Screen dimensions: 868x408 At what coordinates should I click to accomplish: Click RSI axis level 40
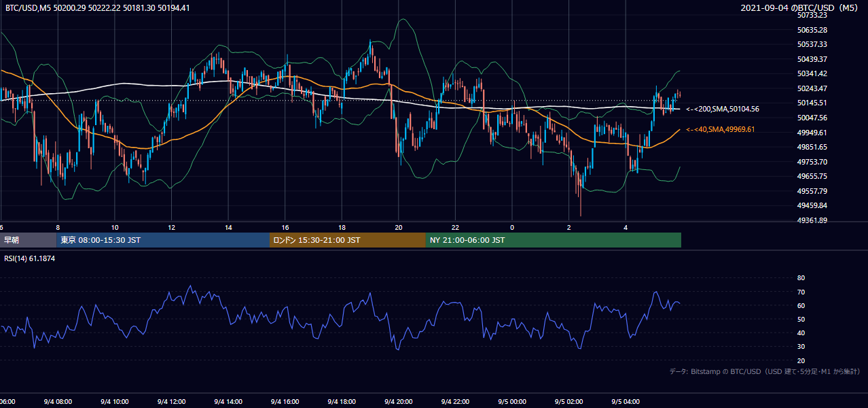pyautogui.click(x=801, y=333)
